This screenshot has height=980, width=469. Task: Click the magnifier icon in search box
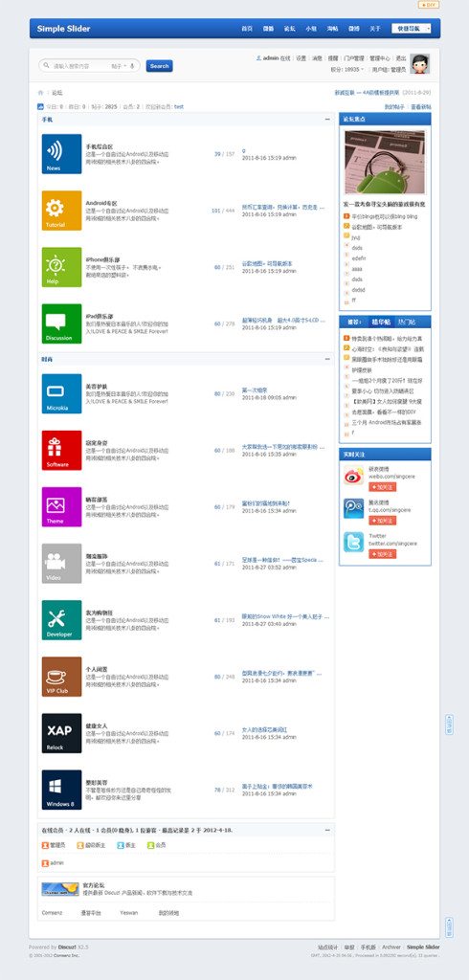[46, 66]
